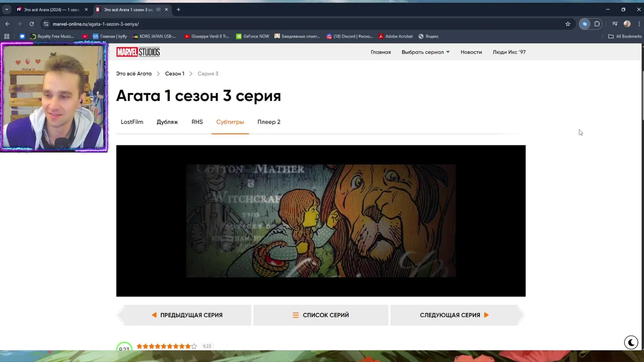Open 'Список серий'
Screen dimensions: 644x362
321,315
